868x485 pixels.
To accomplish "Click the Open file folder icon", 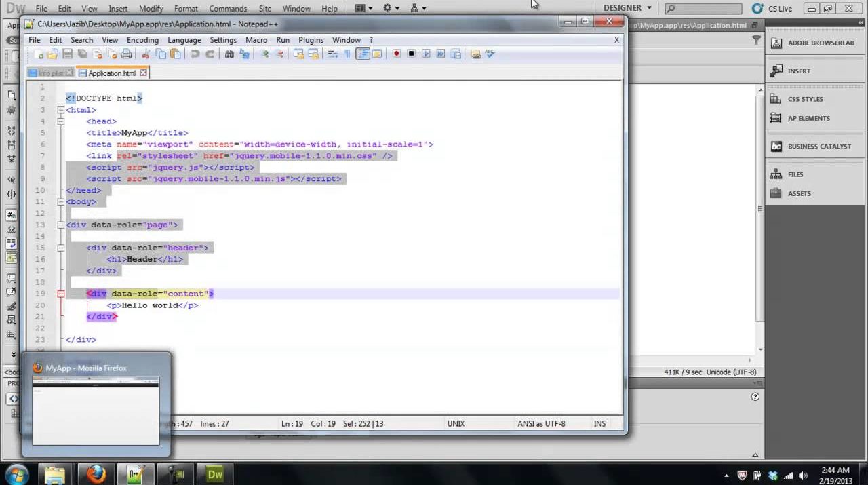I will [x=53, y=54].
